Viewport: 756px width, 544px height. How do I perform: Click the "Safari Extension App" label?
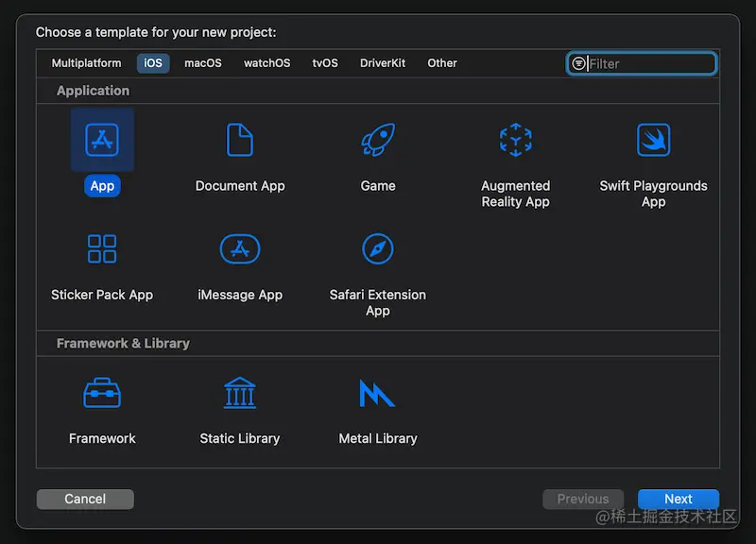tap(377, 302)
